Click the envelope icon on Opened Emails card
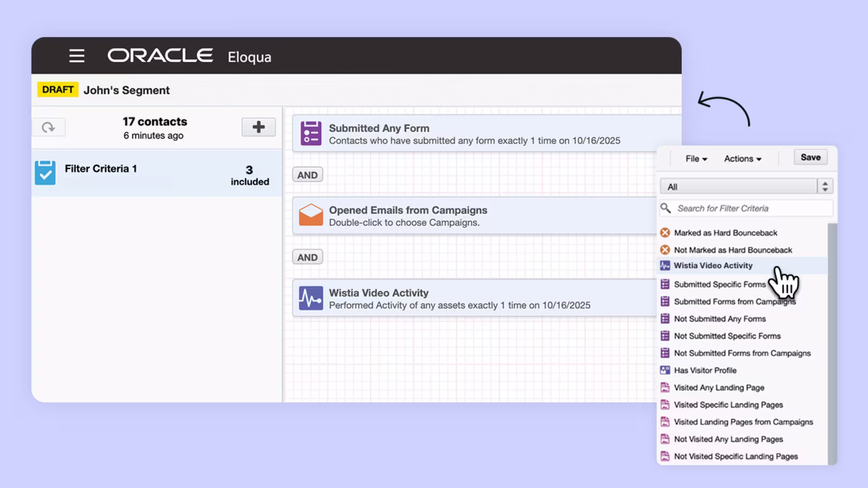The width and height of the screenshot is (868, 488). [310, 216]
